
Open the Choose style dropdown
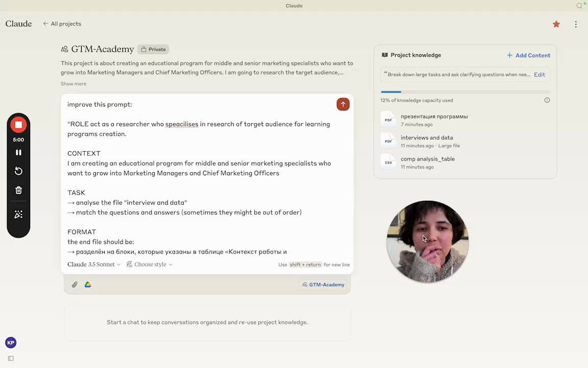[149, 264]
